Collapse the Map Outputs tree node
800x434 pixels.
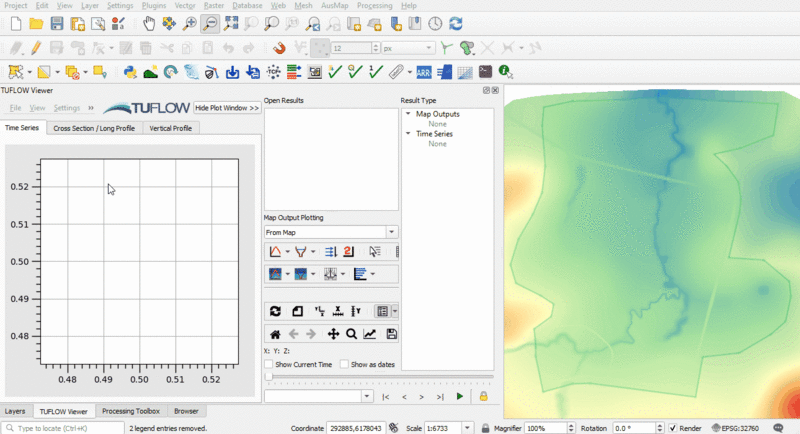pyautogui.click(x=408, y=114)
